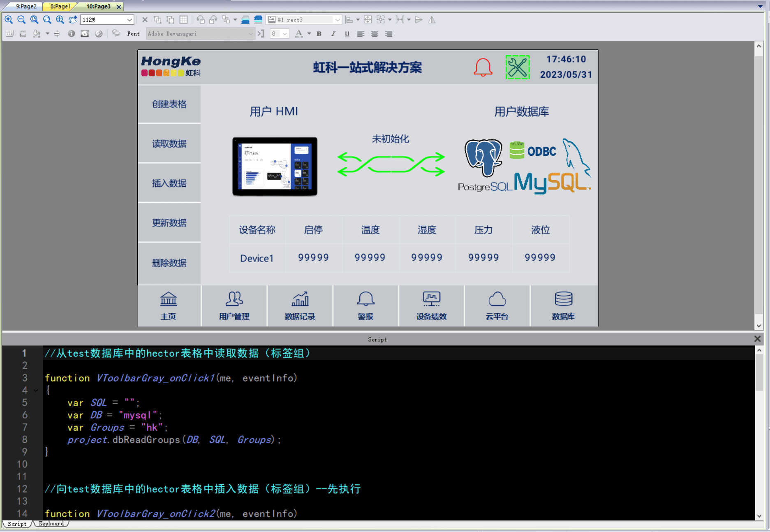Expand the #1 rect3 object dropdown
This screenshot has height=532, width=770.
coord(337,20)
